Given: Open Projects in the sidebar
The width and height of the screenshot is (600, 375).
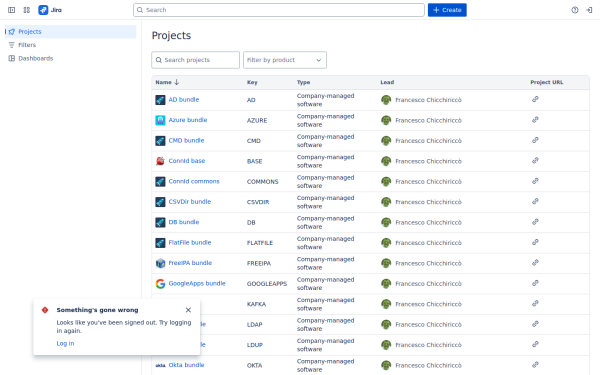Looking at the screenshot, I should pos(70,31).
